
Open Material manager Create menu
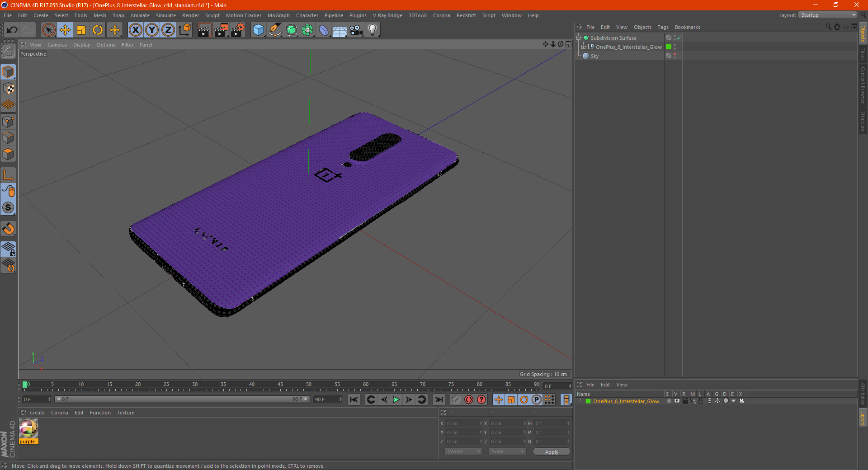(37, 413)
